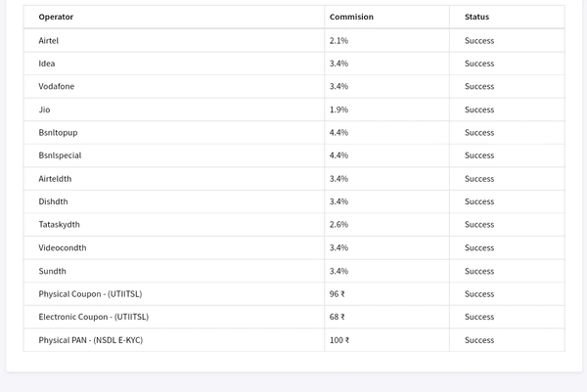Click the 1.9% commission for Jio
Viewport: 587px width, 392px height.
(x=339, y=109)
